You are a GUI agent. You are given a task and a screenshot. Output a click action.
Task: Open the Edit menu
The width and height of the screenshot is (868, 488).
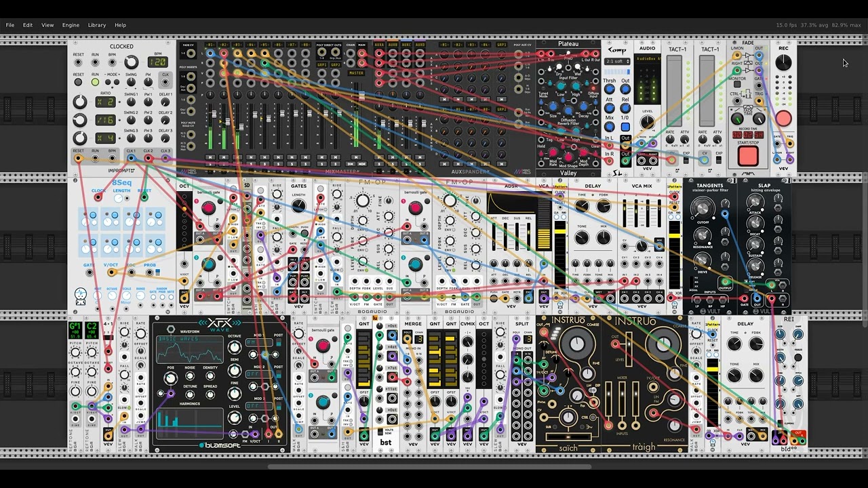[x=28, y=25]
